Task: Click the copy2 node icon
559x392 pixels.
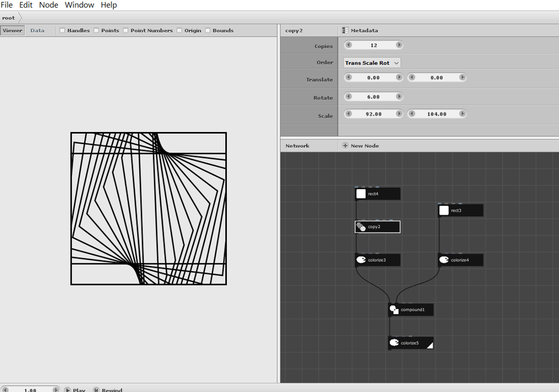Action: (x=361, y=227)
